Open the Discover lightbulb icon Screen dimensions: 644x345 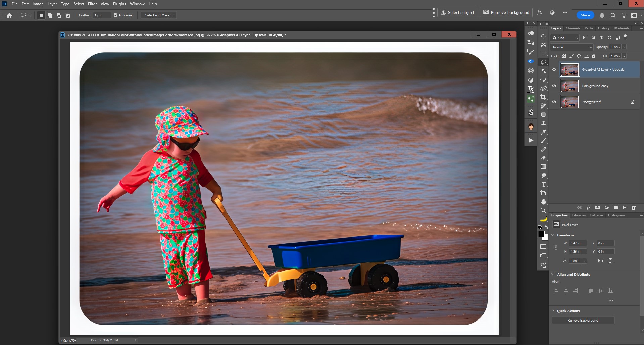[624, 15]
